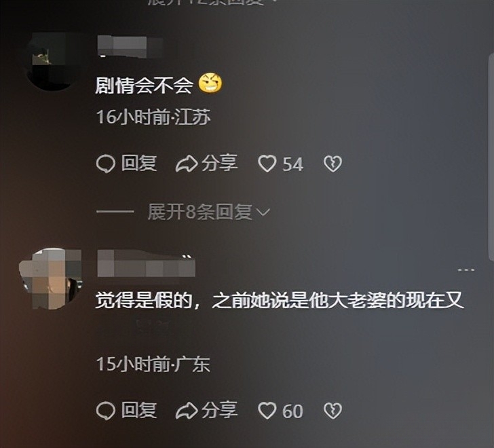Click the blurred username of first commenter
494x448 pixels.
tap(130, 47)
